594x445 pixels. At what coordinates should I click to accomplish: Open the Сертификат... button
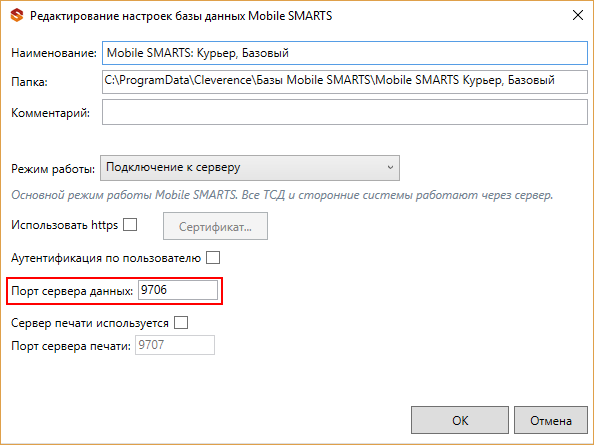point(215,226)
